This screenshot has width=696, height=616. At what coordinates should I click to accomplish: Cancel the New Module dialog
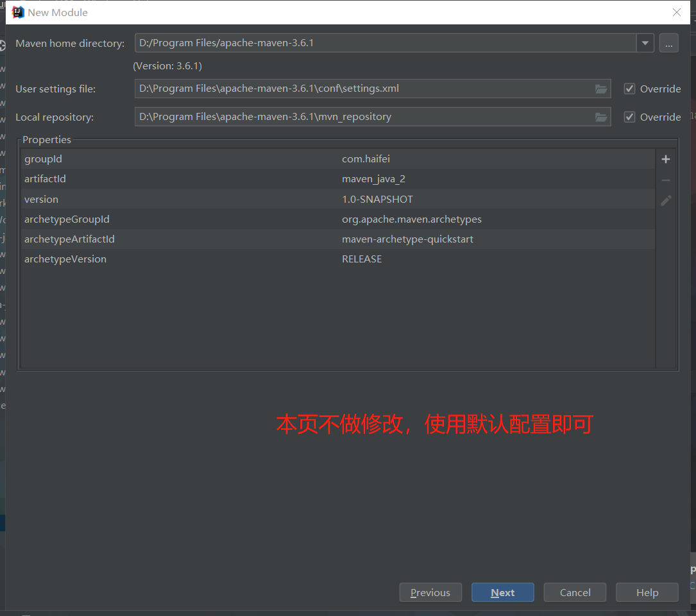[x=575, y=592]
